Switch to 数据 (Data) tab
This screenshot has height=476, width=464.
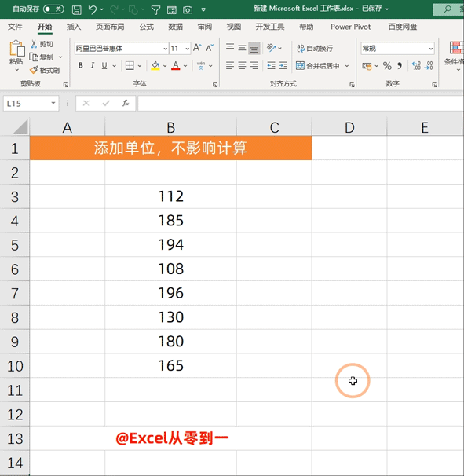point(175,27)
